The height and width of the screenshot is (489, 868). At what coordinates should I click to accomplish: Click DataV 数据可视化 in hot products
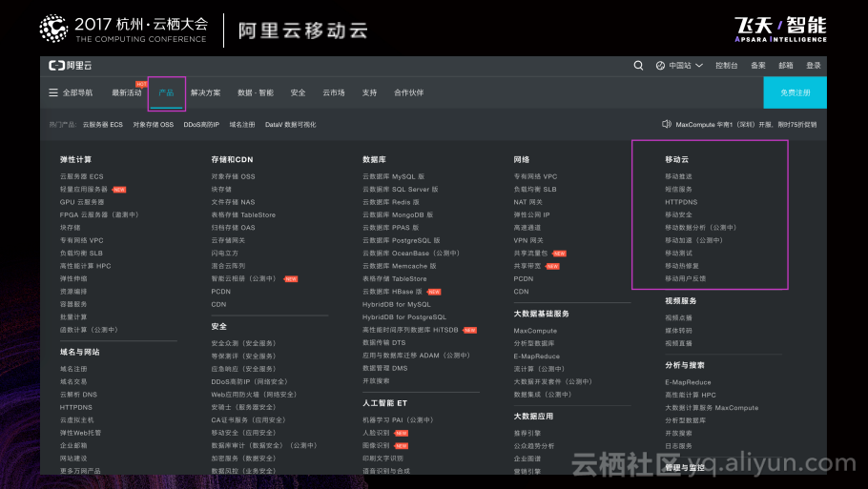(x=290, y=125)
